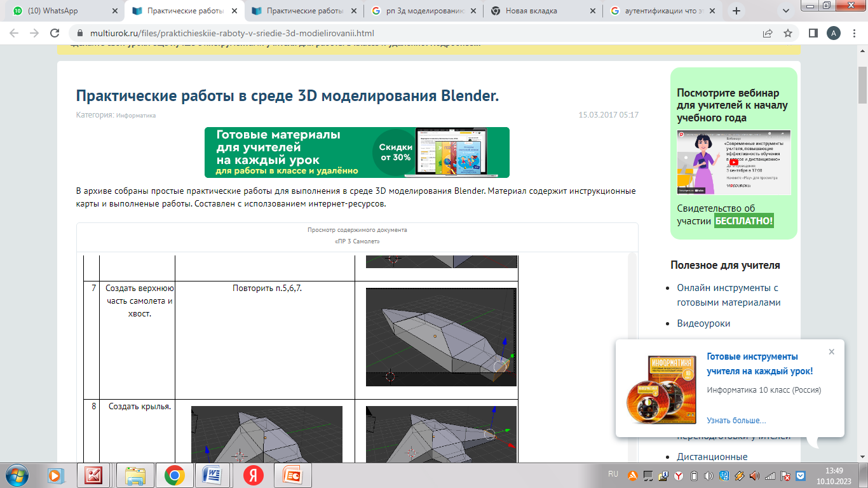Switch to the Новая вкладка tab

(x=543, y=11)
